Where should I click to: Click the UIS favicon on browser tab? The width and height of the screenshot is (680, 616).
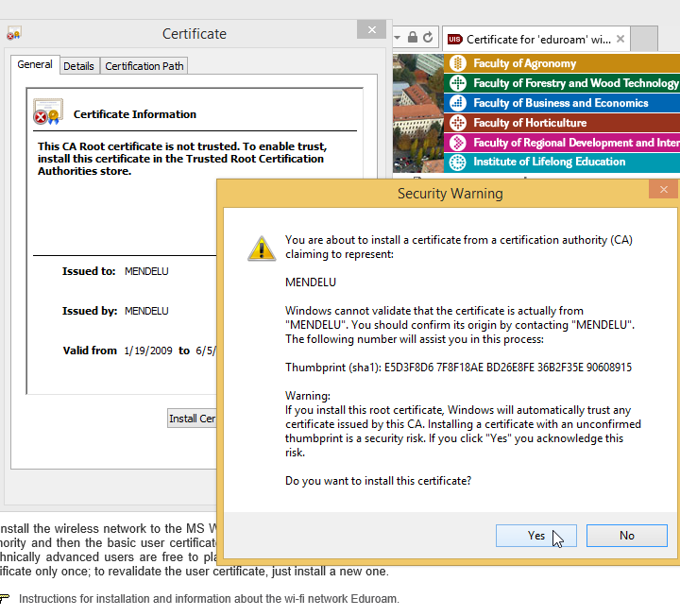click(455, 40)
